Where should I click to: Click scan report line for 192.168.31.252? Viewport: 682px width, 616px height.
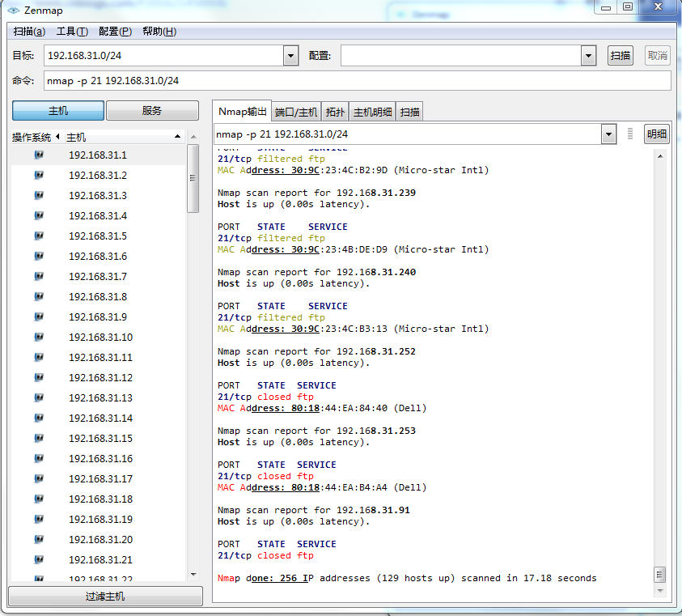click(316, 351)
